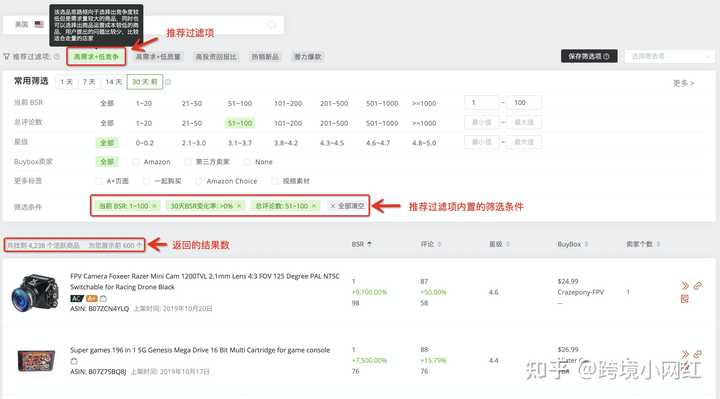720x399 pixels.
Task: Select 全部 in the 星级 row
Action: click(107, 143)
